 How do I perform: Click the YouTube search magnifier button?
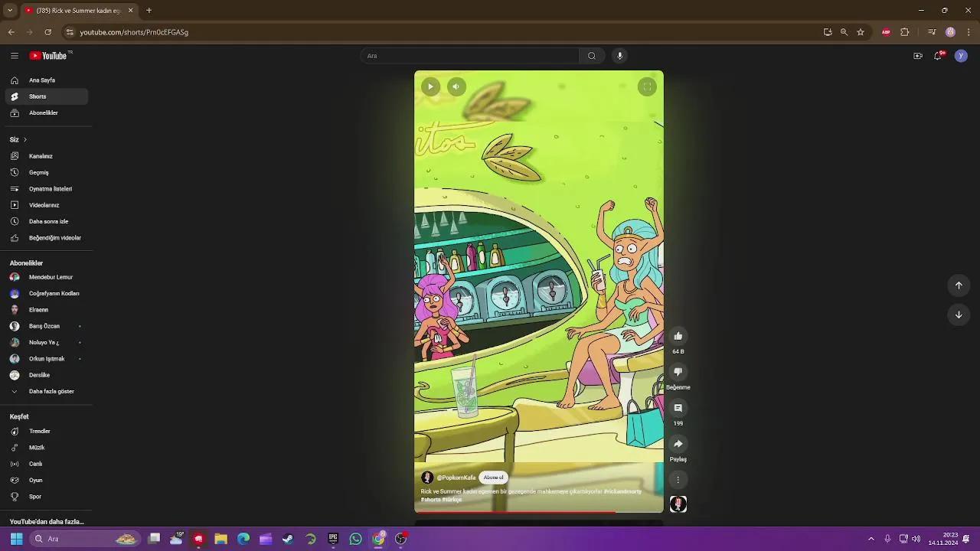tap(591, 56)
